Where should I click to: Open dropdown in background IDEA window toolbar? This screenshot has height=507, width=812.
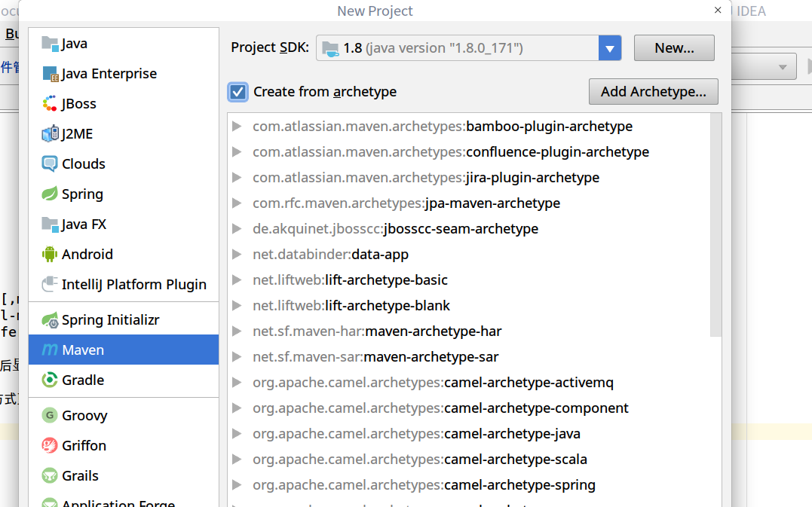(x=783, y=67)
